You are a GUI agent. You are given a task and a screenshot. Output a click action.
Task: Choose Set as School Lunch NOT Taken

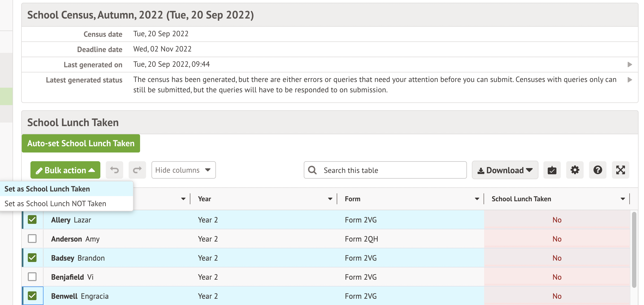[x=55, y=204]
